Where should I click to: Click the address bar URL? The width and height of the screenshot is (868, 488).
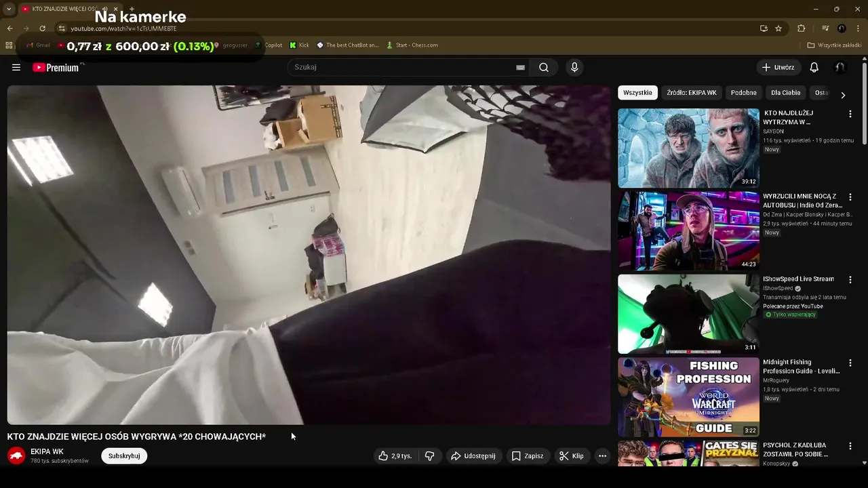coord(123,28)
